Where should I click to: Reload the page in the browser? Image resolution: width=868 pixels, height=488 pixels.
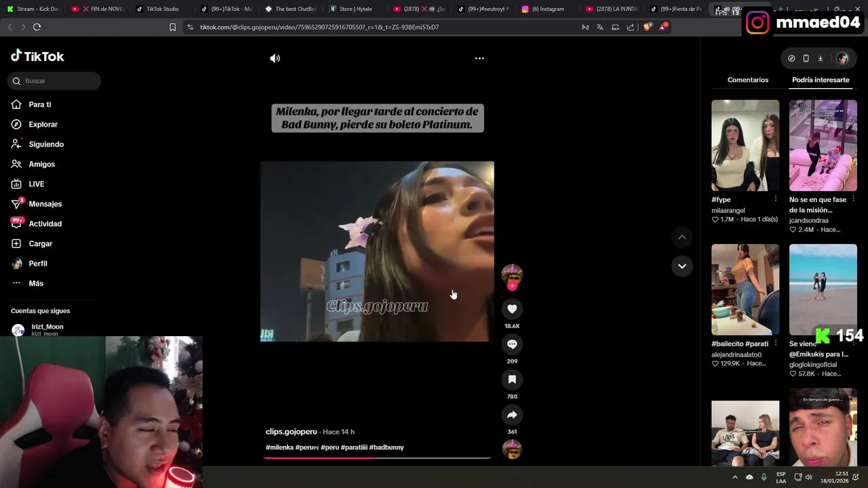37,27
